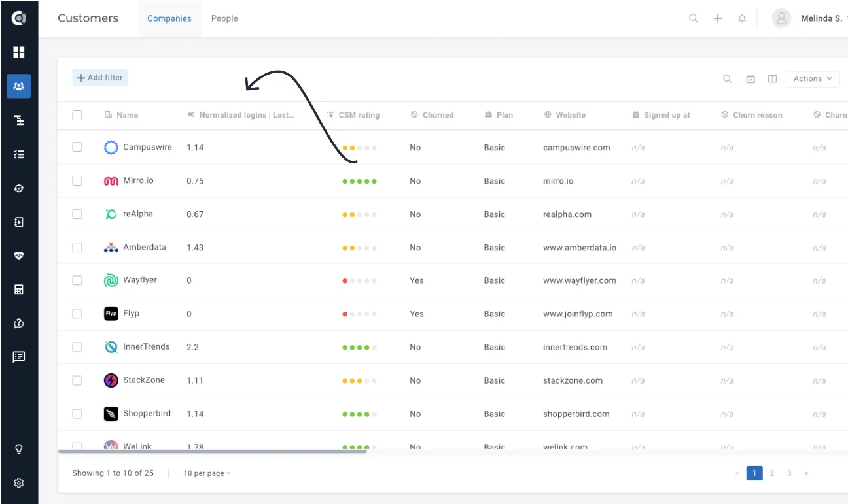Click the plus icon in top bar
The width and height of the screenshot is (848, 504).
tap(718, 18)
